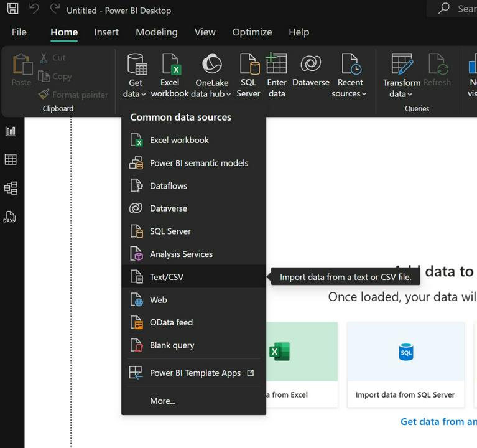Click the Excel import card on canvas
477x448 pixels.
click(x=302, y=365)
